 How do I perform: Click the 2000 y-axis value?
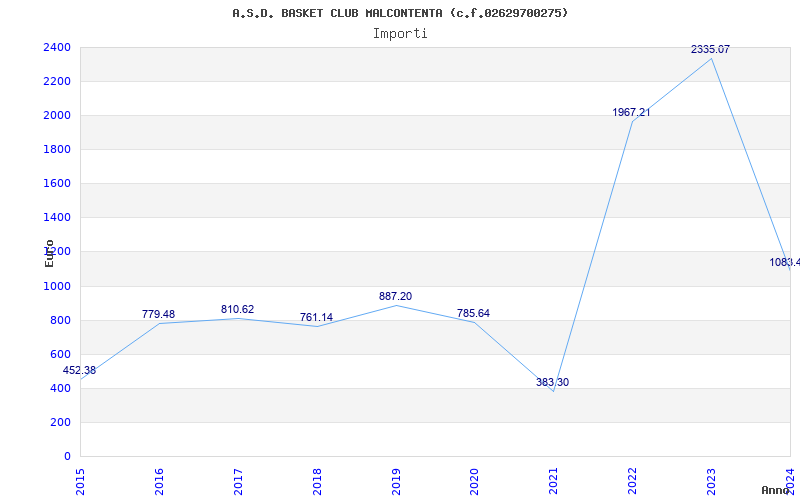click(57, 116)
